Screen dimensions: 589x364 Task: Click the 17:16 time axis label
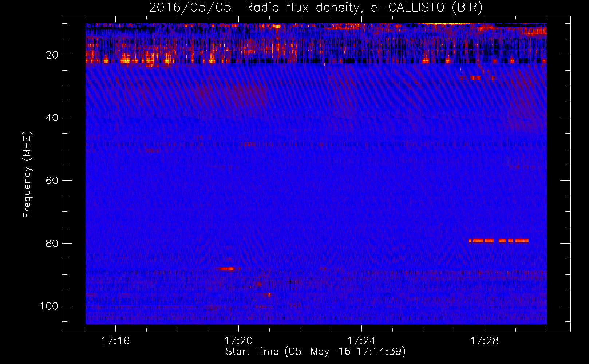point(115,341)
